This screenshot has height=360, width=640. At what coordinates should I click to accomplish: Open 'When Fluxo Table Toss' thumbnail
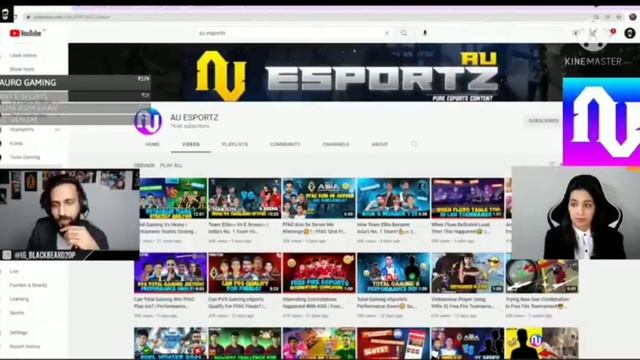(x=468, y=198)
